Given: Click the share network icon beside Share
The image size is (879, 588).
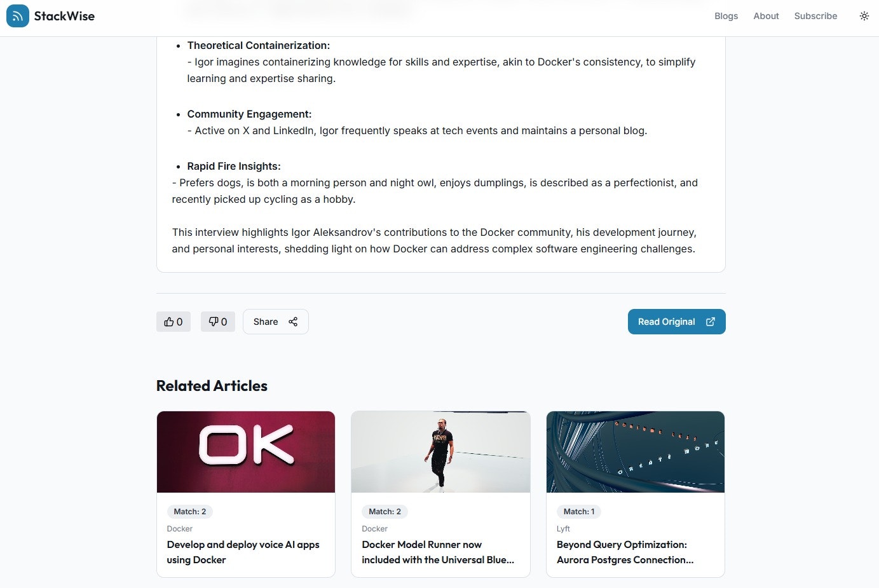Looking at the screenshot, I should pos(293,322).
